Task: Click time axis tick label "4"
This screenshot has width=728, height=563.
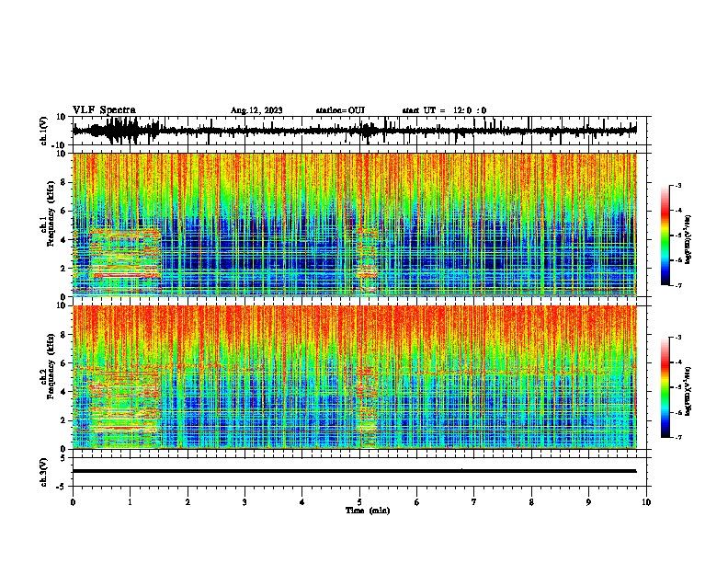Action: point(302,502)
